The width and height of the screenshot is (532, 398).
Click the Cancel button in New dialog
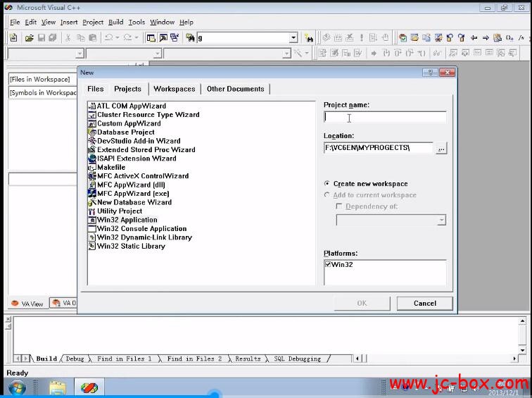(425, 303)
